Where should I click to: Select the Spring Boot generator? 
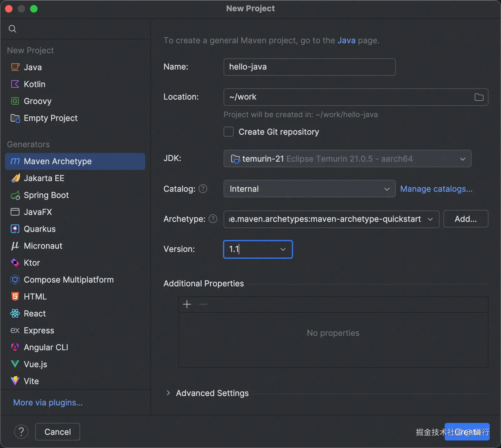pos(46,195)
